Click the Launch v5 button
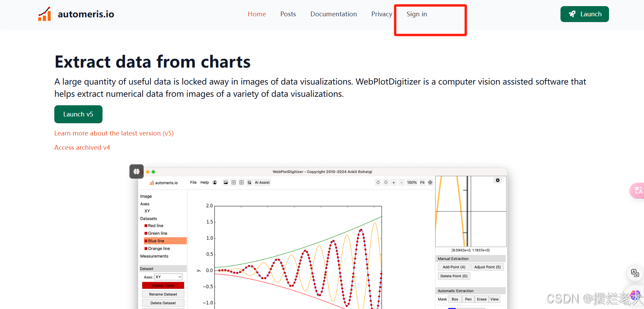 [78, 114]
